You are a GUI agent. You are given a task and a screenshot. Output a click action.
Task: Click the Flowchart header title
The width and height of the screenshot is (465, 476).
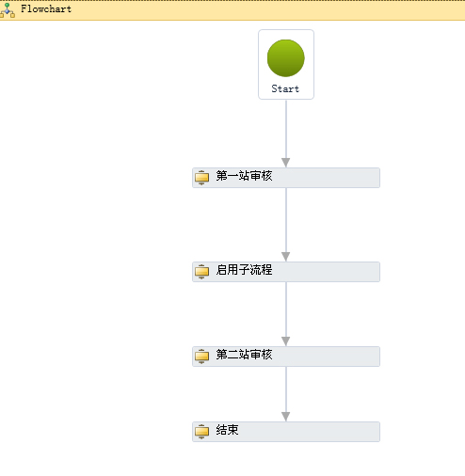pyautogui.click(x=46, y=8)
